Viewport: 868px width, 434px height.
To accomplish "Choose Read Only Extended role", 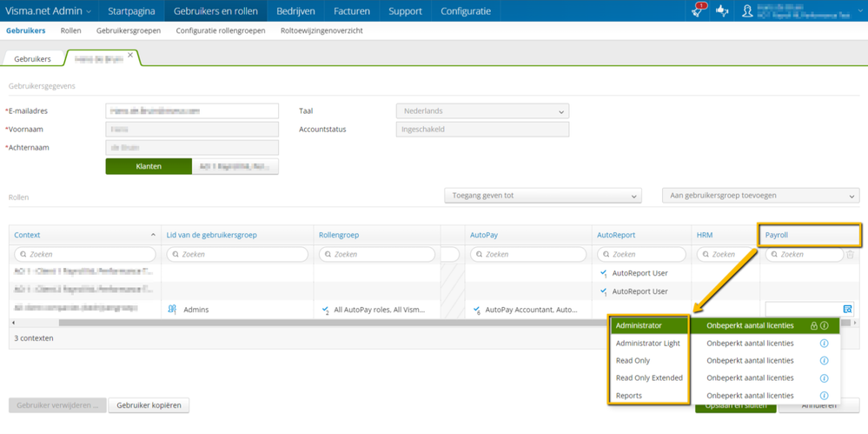I will pos(650,378).
